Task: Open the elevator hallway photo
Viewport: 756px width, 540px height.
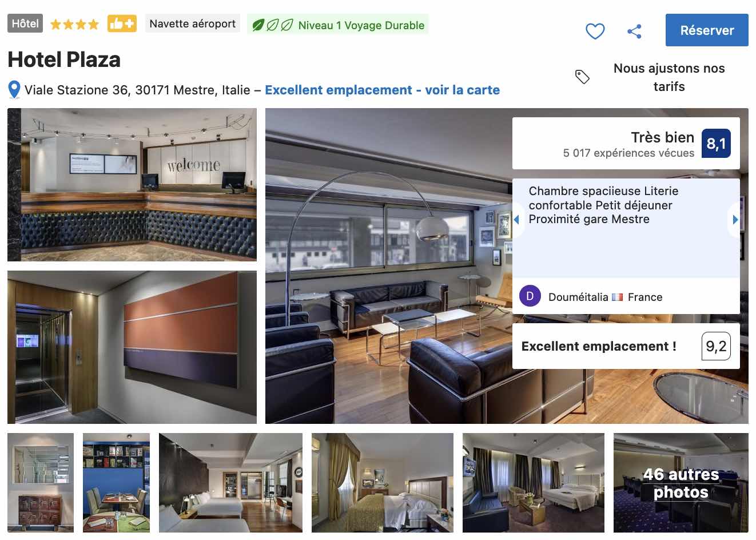Action: (132, 347)
